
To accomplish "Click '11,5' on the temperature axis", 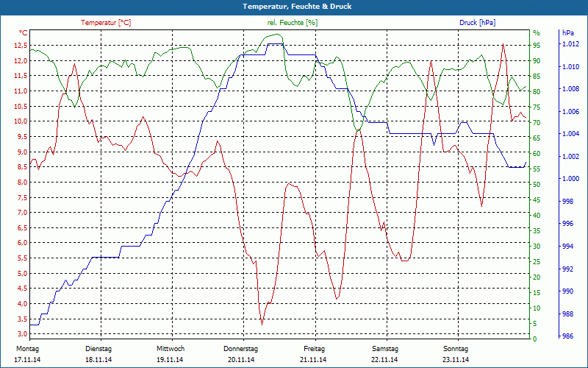I will [21, 76].
